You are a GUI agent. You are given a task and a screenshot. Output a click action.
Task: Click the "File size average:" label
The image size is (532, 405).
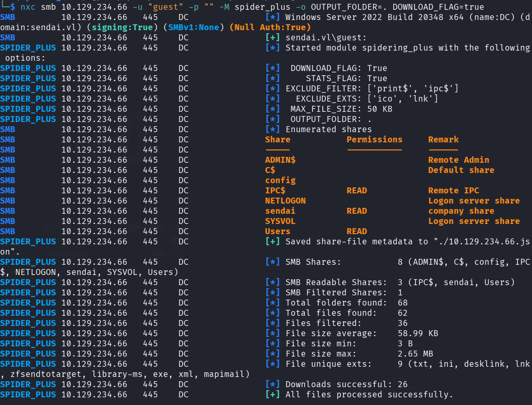click(x=331, y=333)
